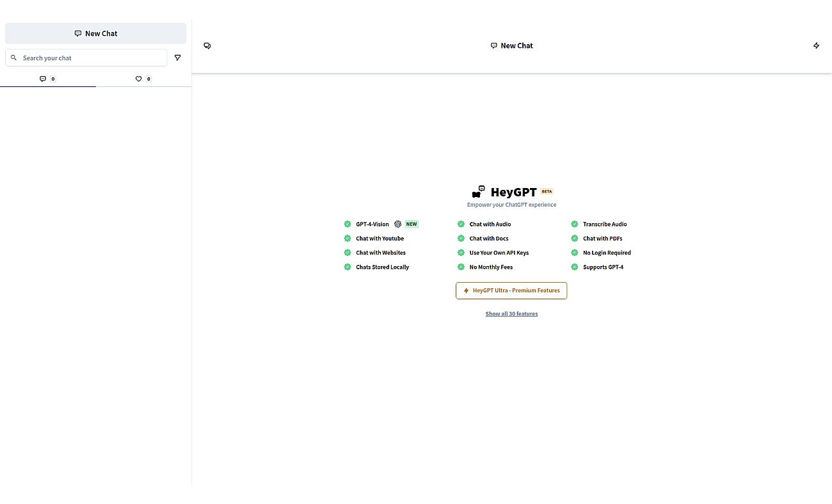Screen dimensions: 832x504
Task: Switch to the favorites heart tab
Action: (x=143, y=79)
